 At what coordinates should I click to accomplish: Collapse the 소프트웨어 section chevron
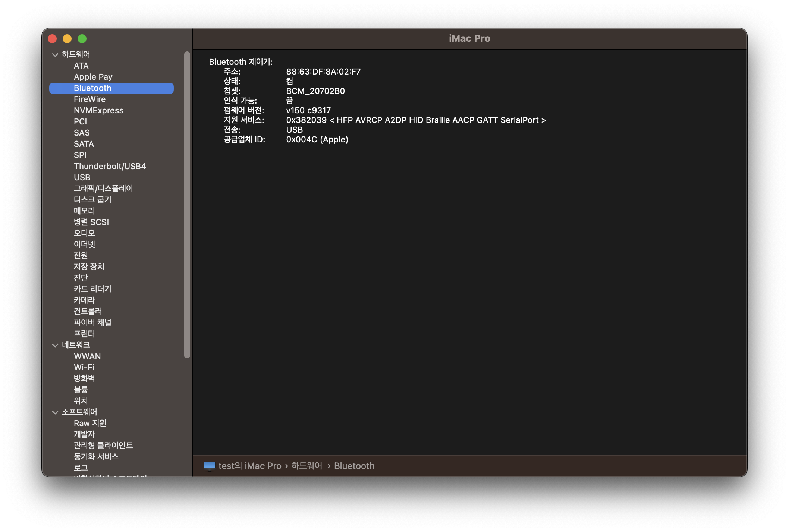click(x=55, y=412)
